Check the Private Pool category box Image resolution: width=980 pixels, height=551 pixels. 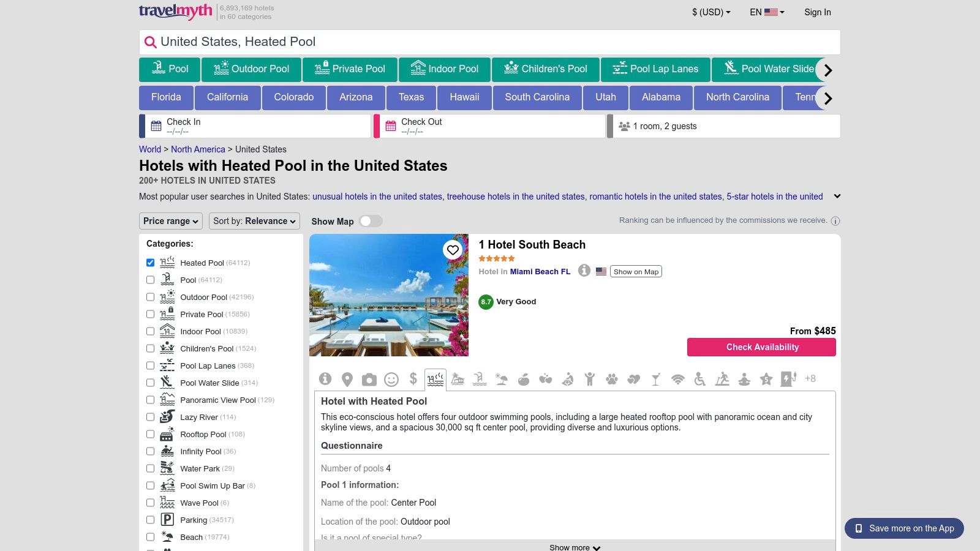click(150, 314)
